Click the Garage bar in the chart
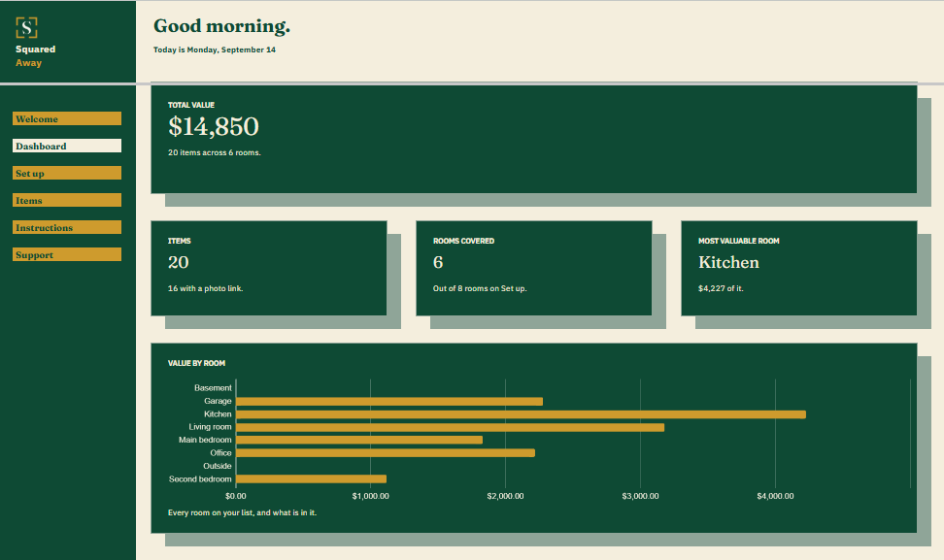Screen dimensions: 944x560 (x=389, y=401)
